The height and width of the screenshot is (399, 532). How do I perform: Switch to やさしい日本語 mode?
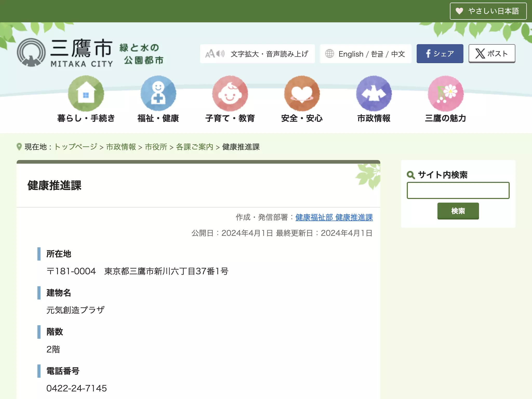[x=488, y=11]
